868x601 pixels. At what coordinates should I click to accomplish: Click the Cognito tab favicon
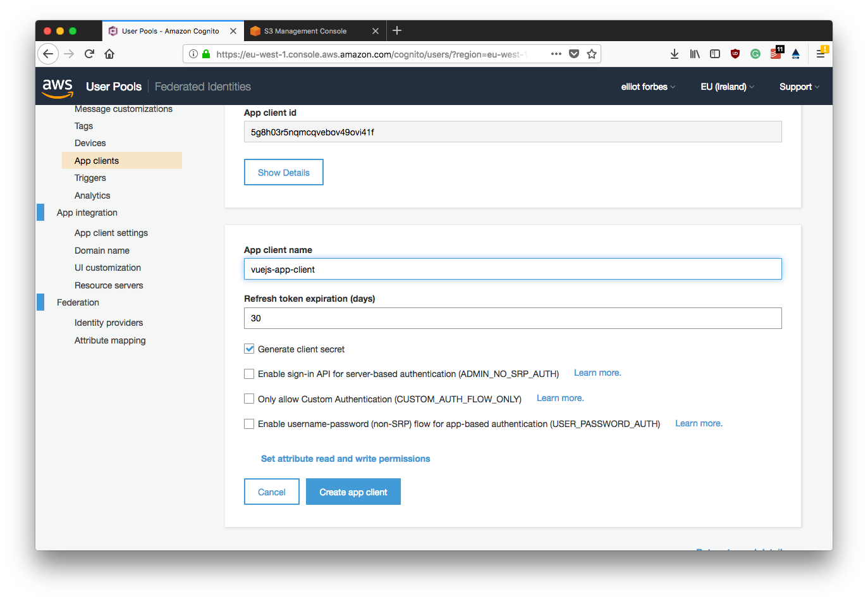pos(113,31)
